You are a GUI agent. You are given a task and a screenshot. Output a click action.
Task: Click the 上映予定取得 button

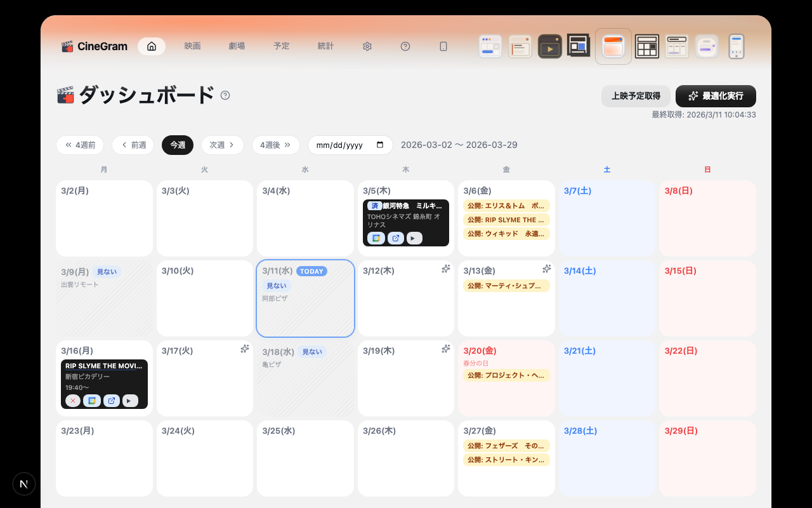click(x=636, y=96)
